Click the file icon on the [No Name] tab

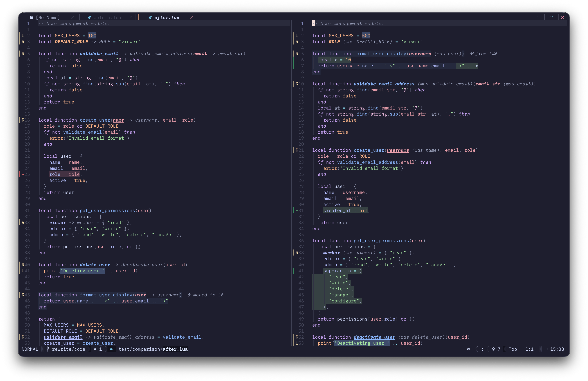click(31, 18)
